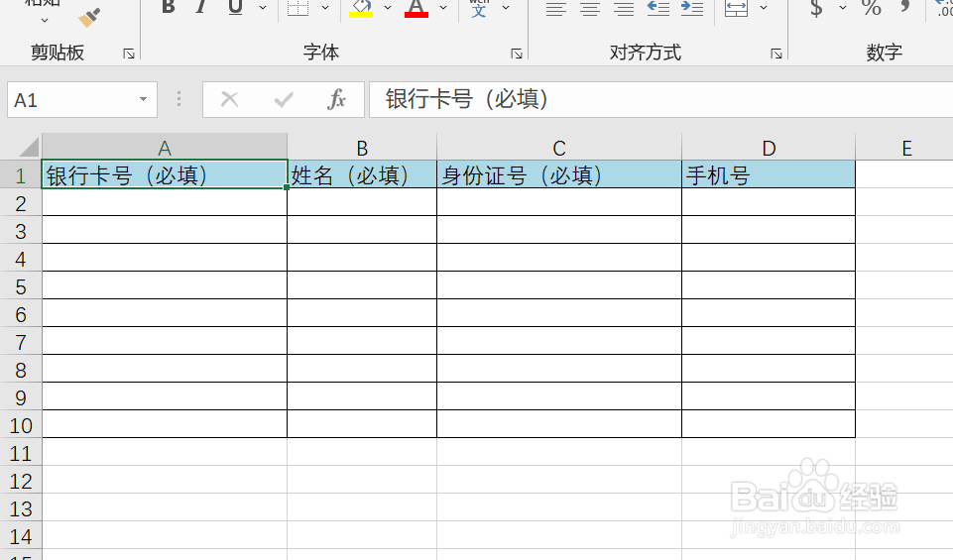
Task: Open the font color dropdown arrow
Action: pyautogui.click(x=443, y=8)
